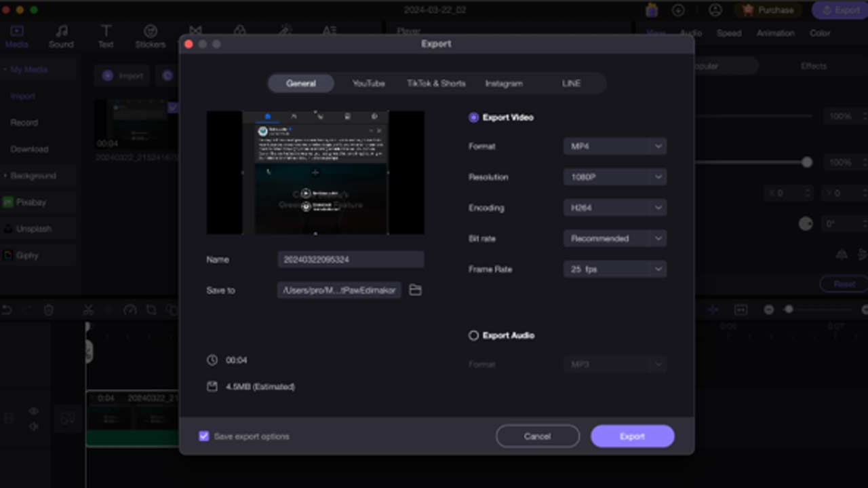The height and width of the screenshot is (488, 868).
Task: Open the Frame Rate dropdown showing 25 fps
Action: [x=614, y=269]
